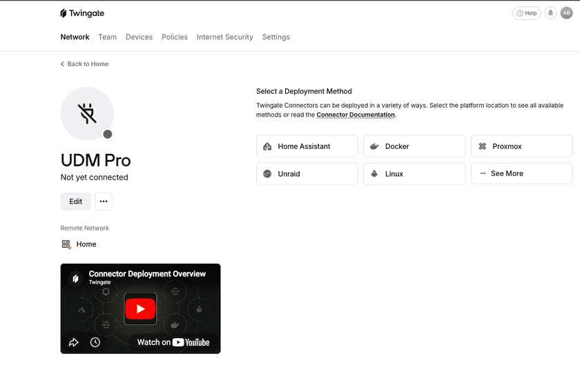Click the Remote Network label

click(x=85, y=228)
